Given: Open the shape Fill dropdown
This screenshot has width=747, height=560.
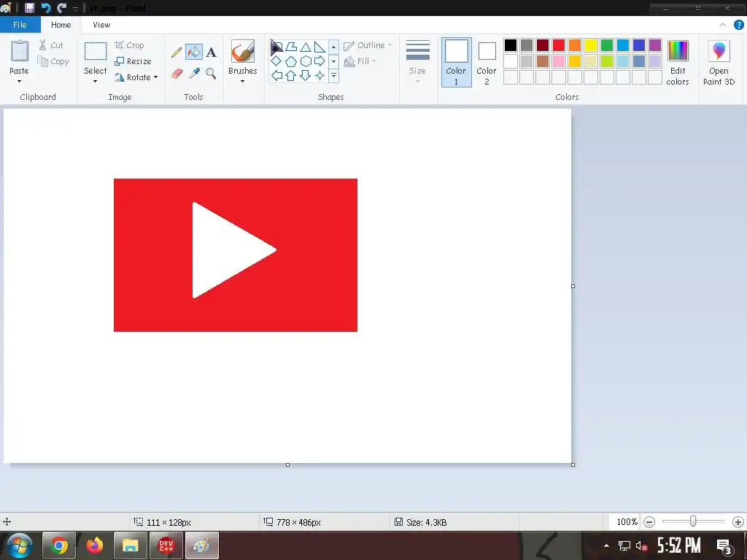Looking at the screenshot, I should [360, 61].
